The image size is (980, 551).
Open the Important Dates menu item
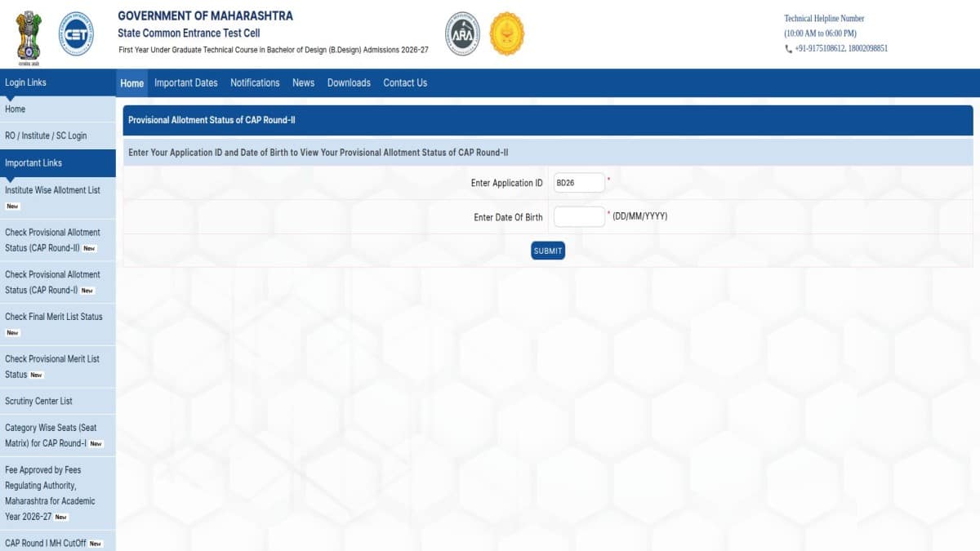click(x=186, y=83)
